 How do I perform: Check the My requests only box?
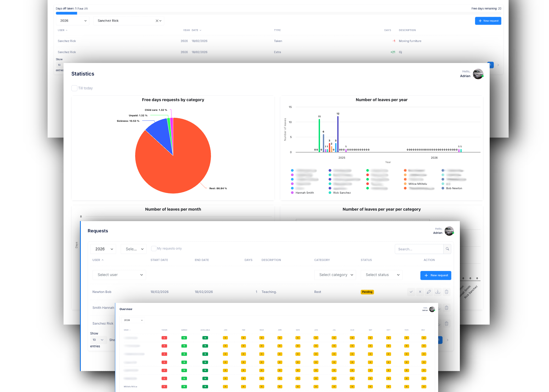pyautogui.click(x=154, y=249)
